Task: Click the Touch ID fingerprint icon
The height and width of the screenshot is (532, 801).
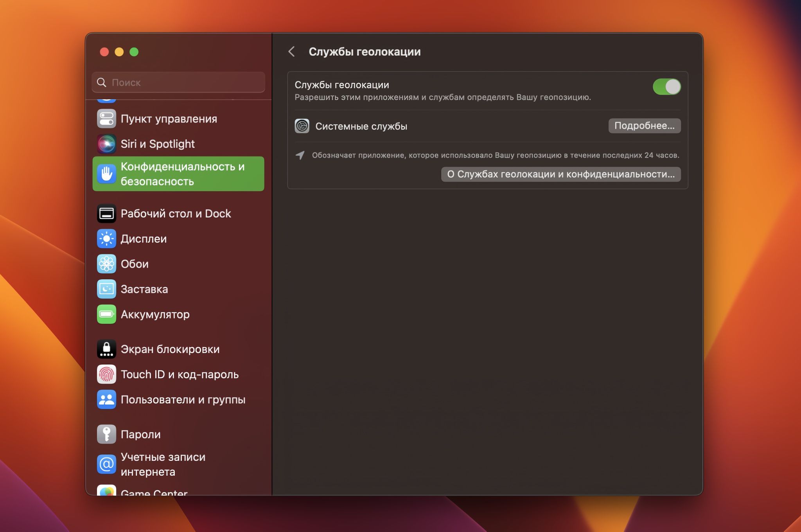Action: 106,374
